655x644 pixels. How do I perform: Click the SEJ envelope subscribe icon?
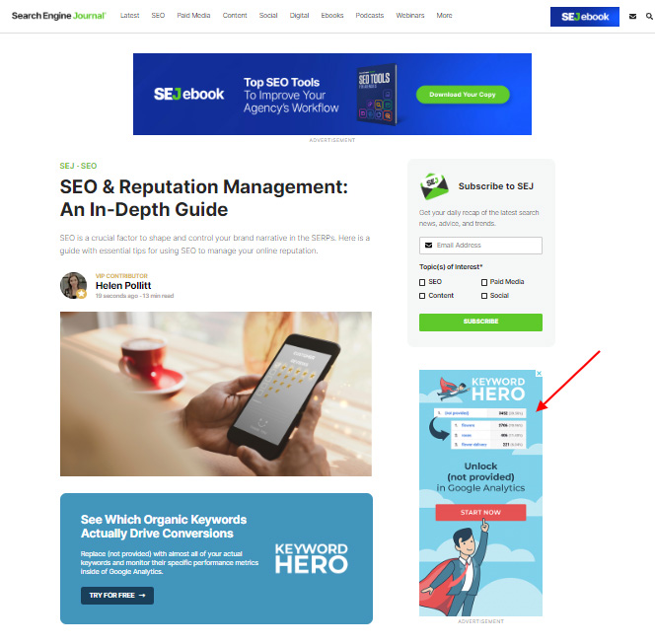click(x=434, y=185)
